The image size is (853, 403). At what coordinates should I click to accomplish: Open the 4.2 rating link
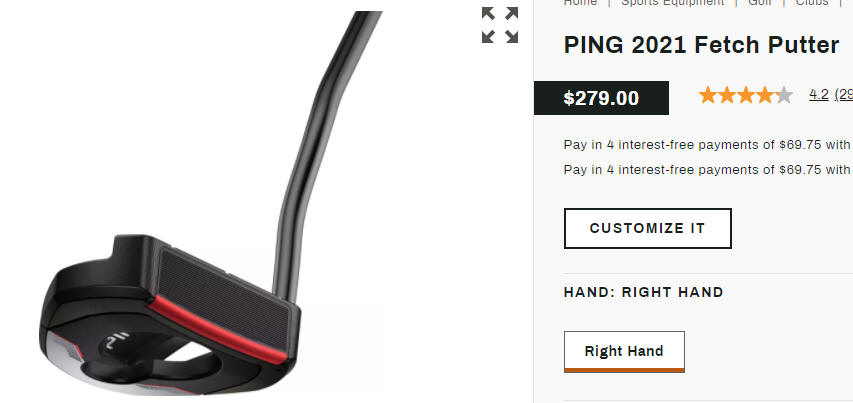(x=819, y=95)
